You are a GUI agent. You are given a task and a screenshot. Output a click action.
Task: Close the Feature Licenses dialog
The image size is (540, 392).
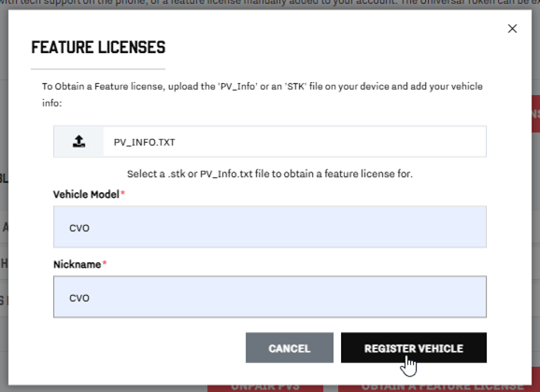(x=512, y=29)
